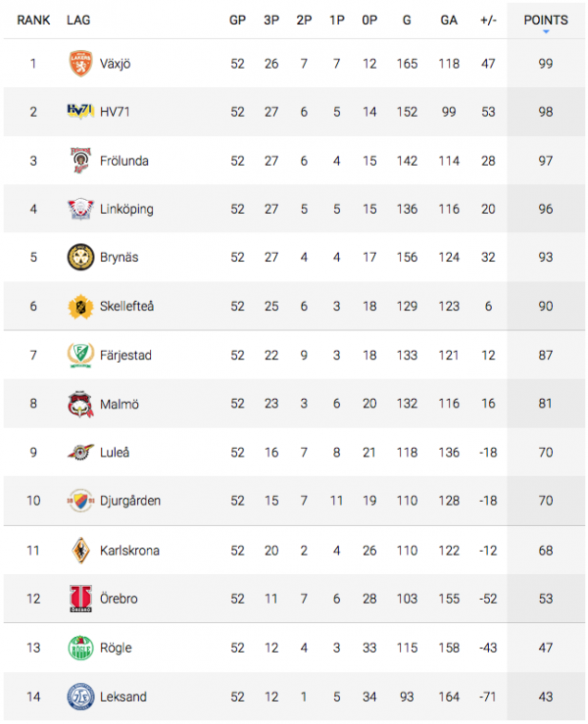Select the Färjestad green logo
The width and height of the screenshot is (588, 724).
[80, 355]
